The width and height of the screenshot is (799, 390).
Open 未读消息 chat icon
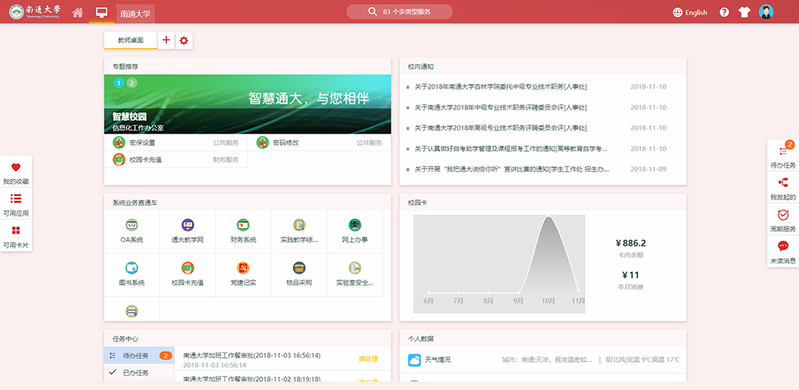point(783,246)
